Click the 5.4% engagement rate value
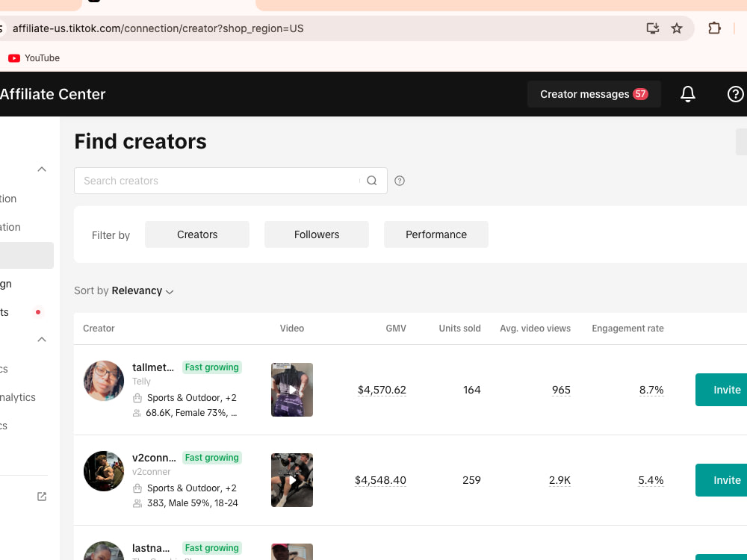Viewport: 747px width, 560px height. tap(651, 480)
